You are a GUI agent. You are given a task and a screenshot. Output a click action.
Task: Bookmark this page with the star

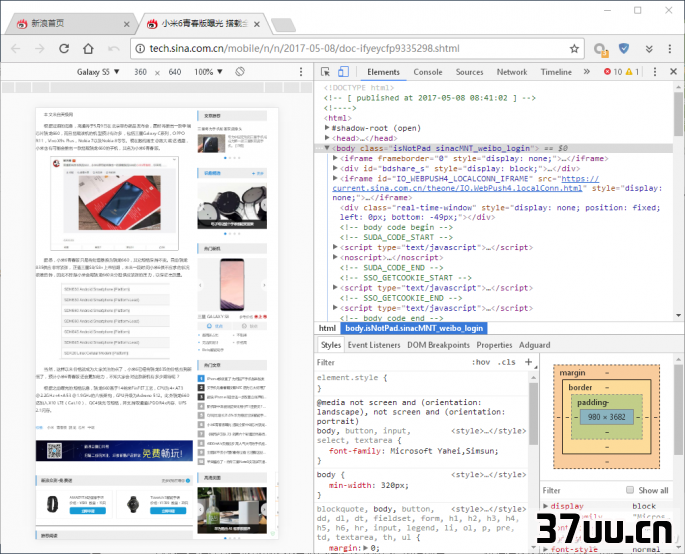(574, 48)
